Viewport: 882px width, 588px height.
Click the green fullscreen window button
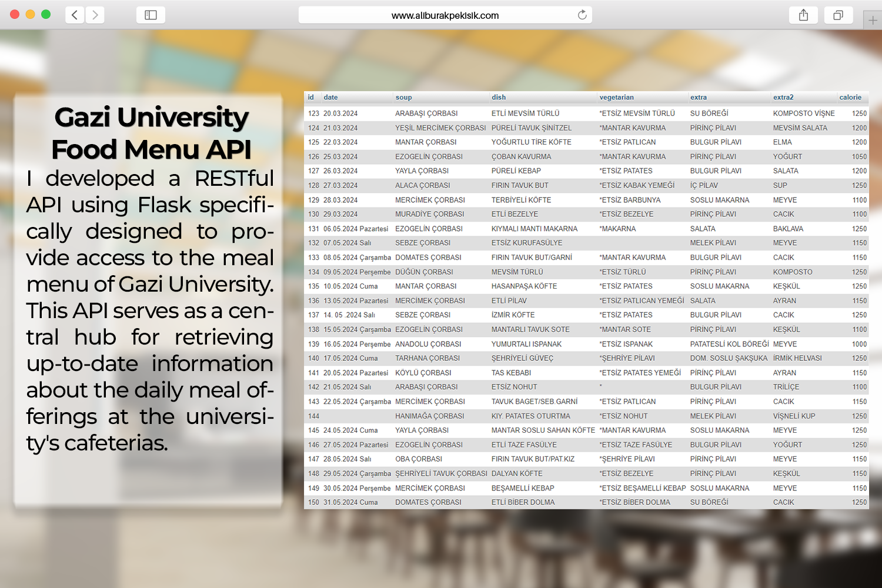pyautogui.click(x=46, y=14)
